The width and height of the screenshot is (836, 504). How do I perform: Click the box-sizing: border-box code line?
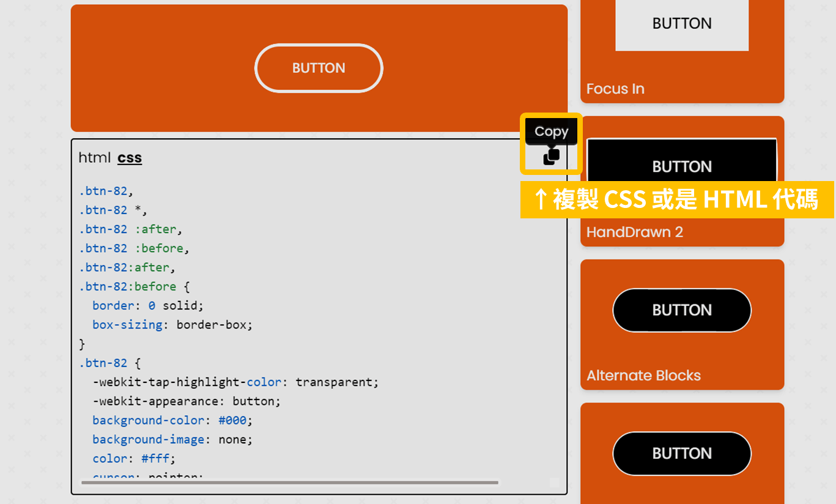tap(172, 325)
